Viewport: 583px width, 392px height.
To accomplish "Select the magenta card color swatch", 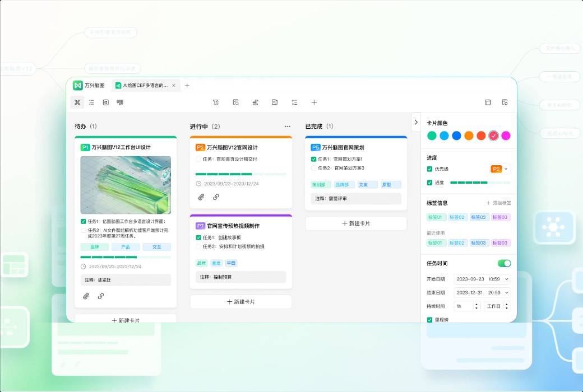I will 506,136.
